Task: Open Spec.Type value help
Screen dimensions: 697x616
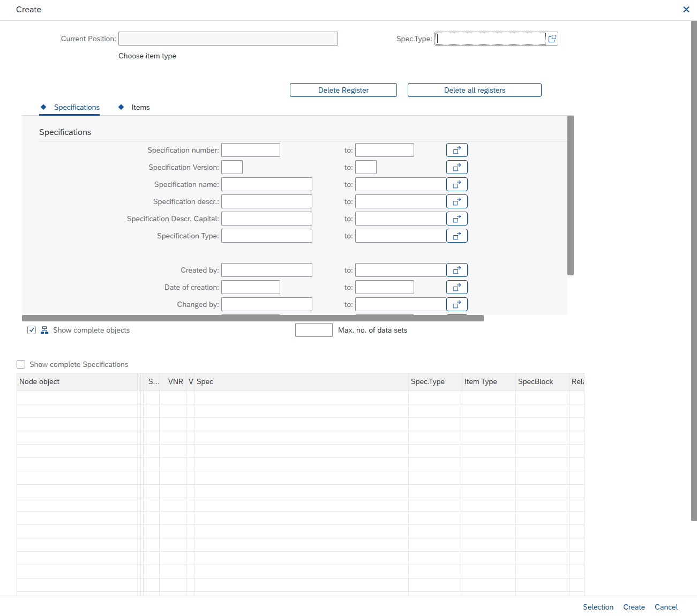Action: point(552,39)
